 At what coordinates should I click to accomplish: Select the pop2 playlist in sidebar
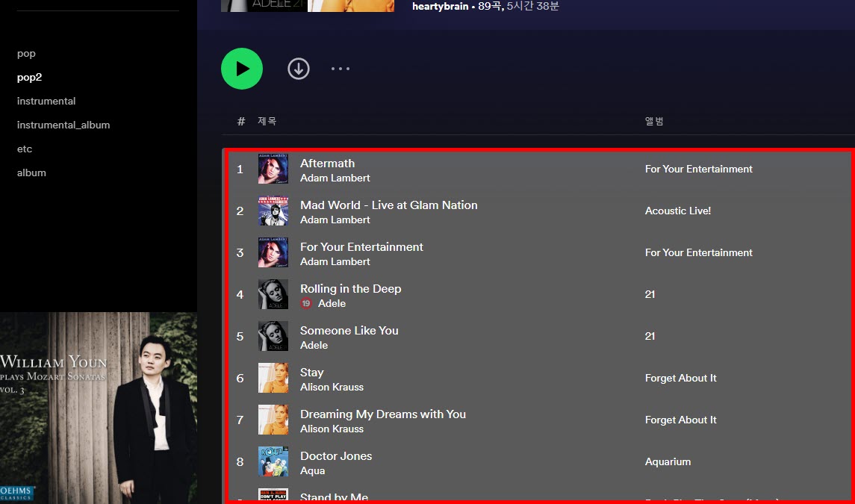point(29,78)
